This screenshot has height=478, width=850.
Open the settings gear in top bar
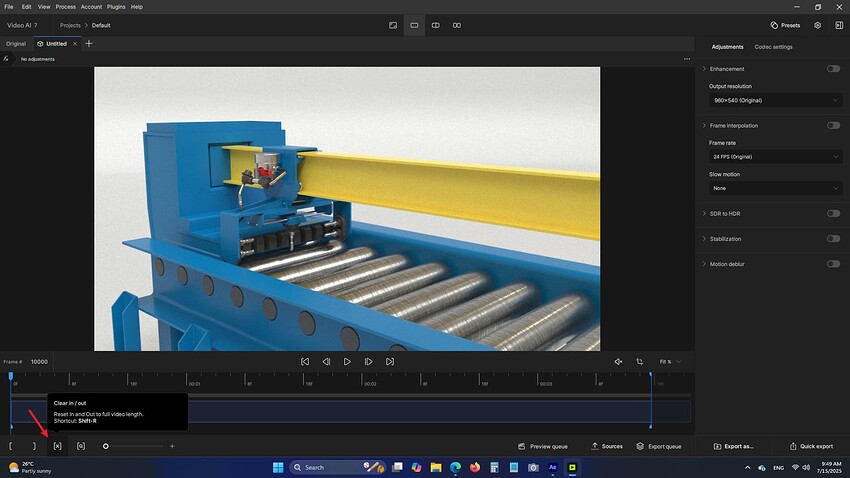[x=817, y=25]
